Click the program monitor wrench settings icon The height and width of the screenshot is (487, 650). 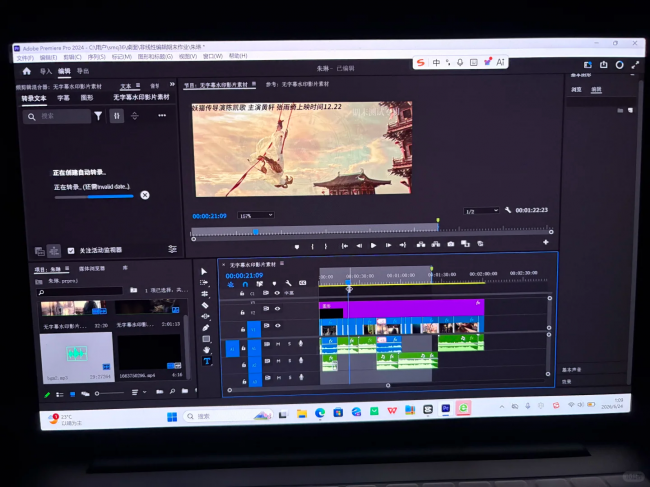pos(508,210)
